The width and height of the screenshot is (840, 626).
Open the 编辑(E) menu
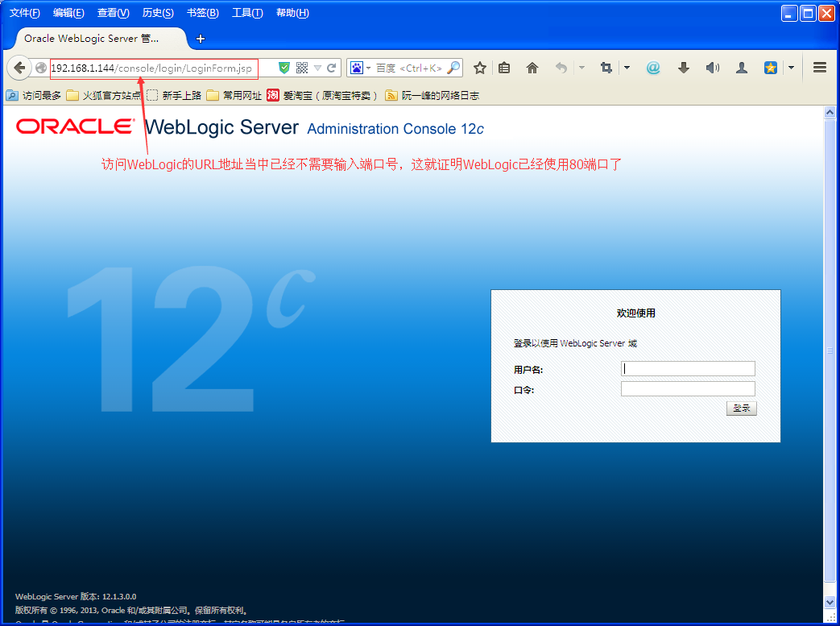pyautogui.click(x=68, y=13)
